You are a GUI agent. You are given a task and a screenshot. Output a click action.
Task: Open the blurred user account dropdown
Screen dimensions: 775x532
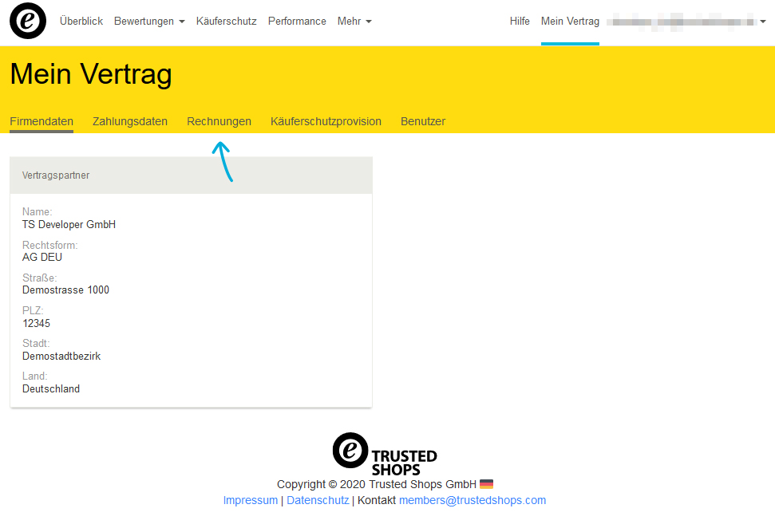(x=686, y=22)
